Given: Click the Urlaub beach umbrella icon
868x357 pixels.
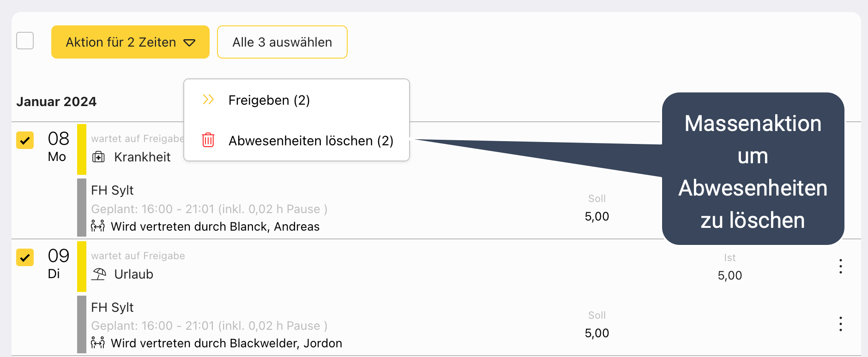Looking at the screenshot, I should pyautogui.click(x=99, y=274).
